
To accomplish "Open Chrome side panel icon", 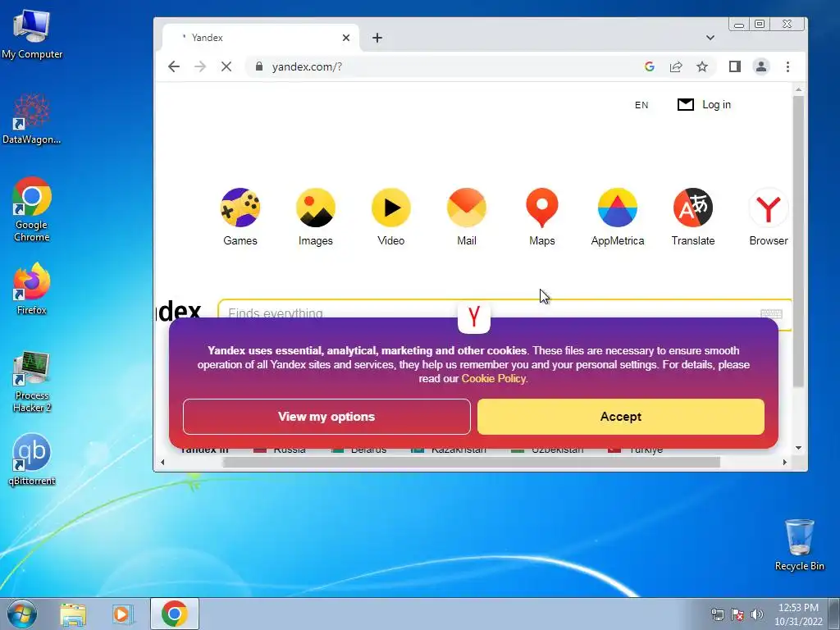I will point(734,66).
